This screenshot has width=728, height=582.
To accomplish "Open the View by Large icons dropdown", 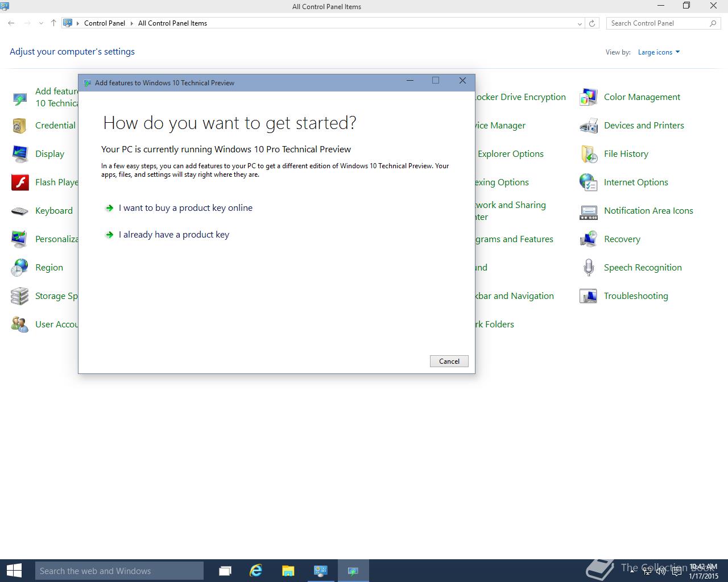I will coord(659,52).
